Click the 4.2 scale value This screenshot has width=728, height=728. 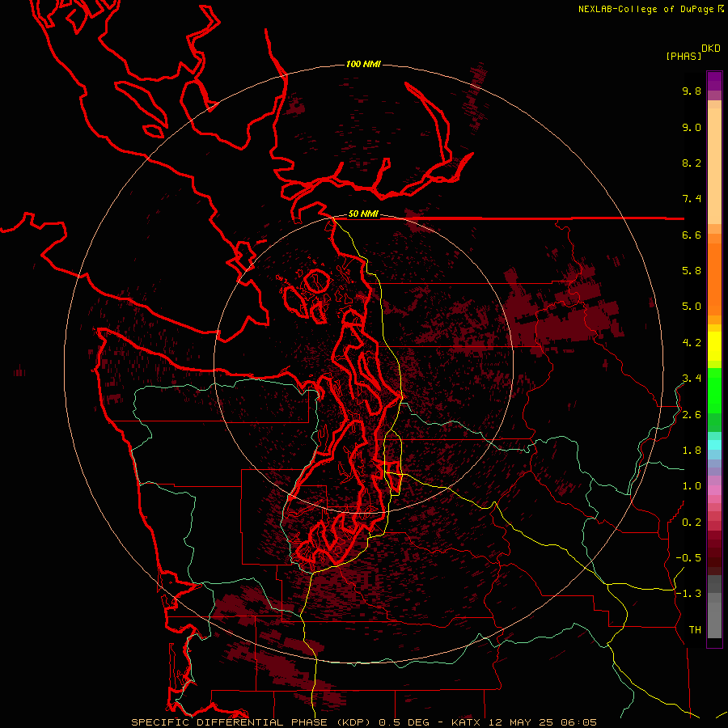coord(692,343)
